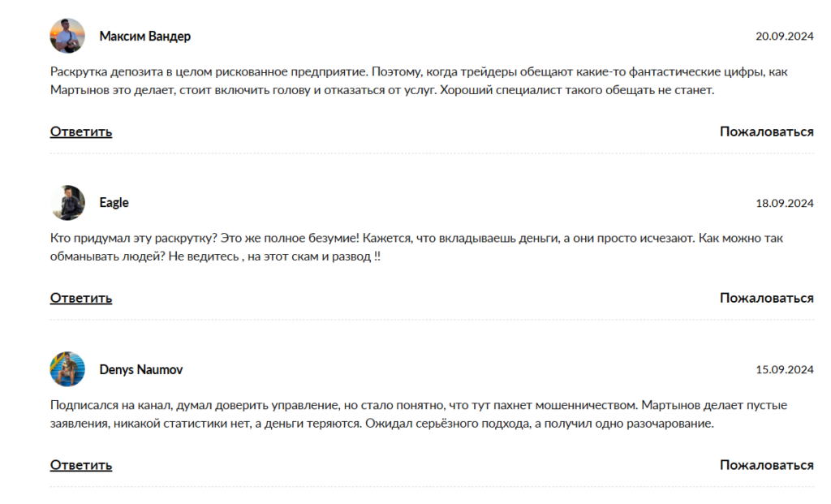The image size is (831, 504).
Task: Click Ответить under Eagle's comment
Action: pos(81,298)
